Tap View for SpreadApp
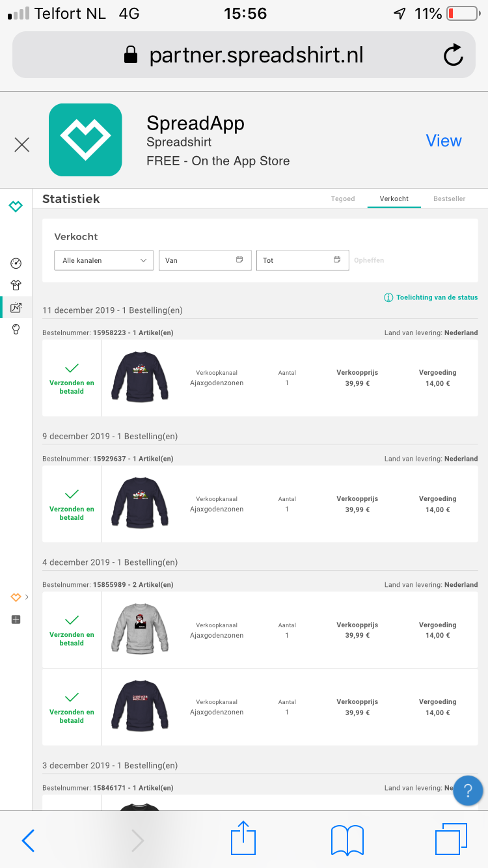The image size is (488, 868). pyautogui.click(x=444, y=141)
